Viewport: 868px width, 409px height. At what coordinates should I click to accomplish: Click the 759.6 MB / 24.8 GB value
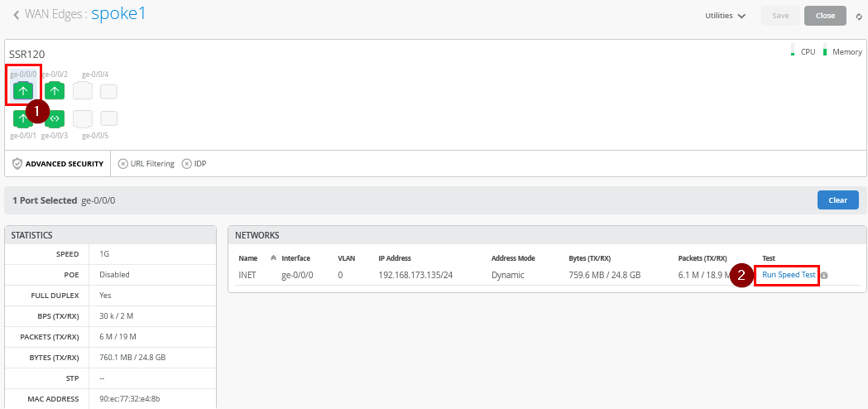click(605, 275)
